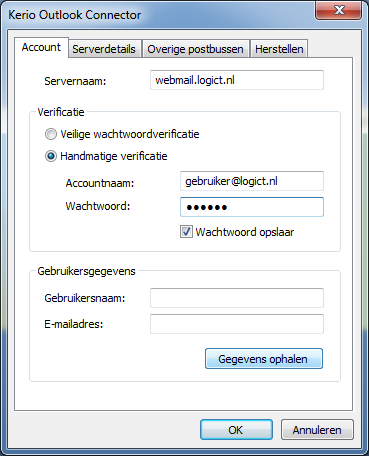Click the empty E-mailadres field

237,324
